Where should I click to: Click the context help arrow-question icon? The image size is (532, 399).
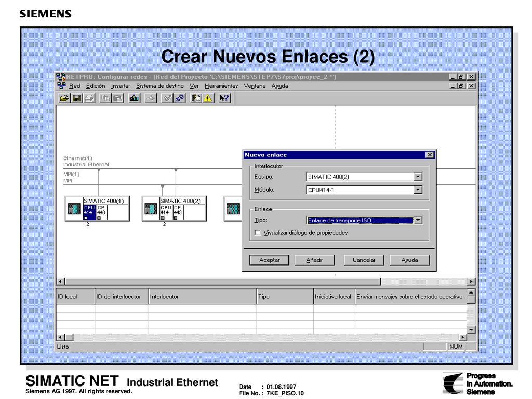click(224, 98)
